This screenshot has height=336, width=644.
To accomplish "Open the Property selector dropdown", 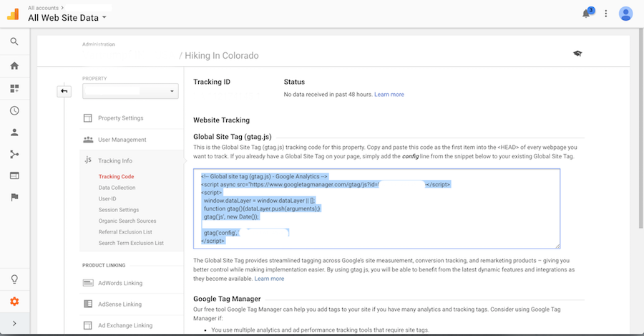I will pos(130,91).
